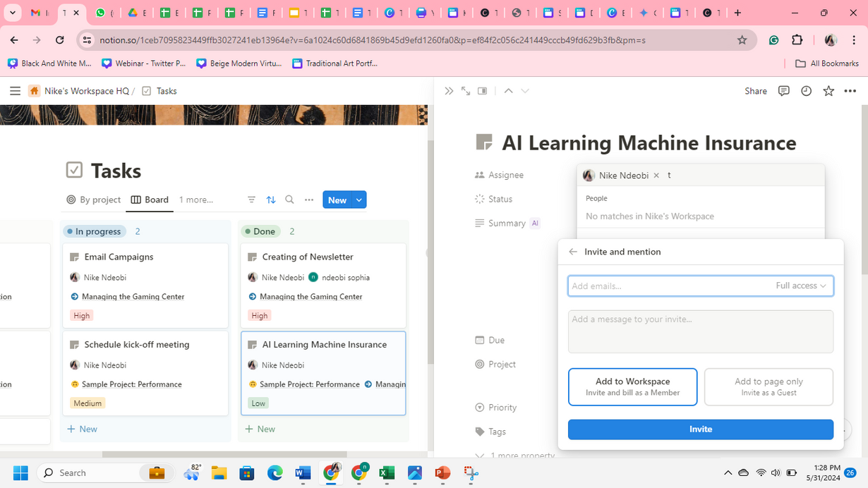The height and width of the screenshot is (488, 868).
Task: Click the Share button
Action: coord(755,91)
